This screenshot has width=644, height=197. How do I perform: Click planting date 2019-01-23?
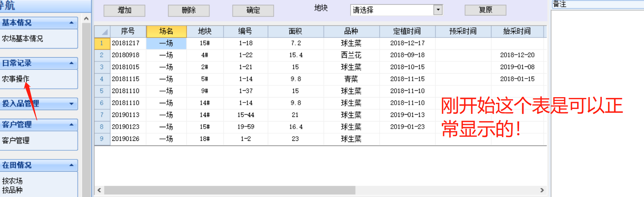coord(407,127)
